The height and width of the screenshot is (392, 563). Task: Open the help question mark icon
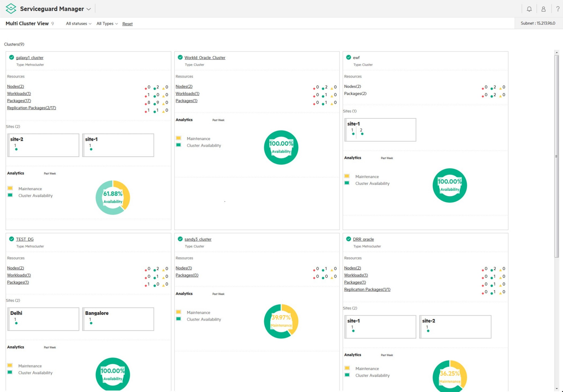[558, 9]
